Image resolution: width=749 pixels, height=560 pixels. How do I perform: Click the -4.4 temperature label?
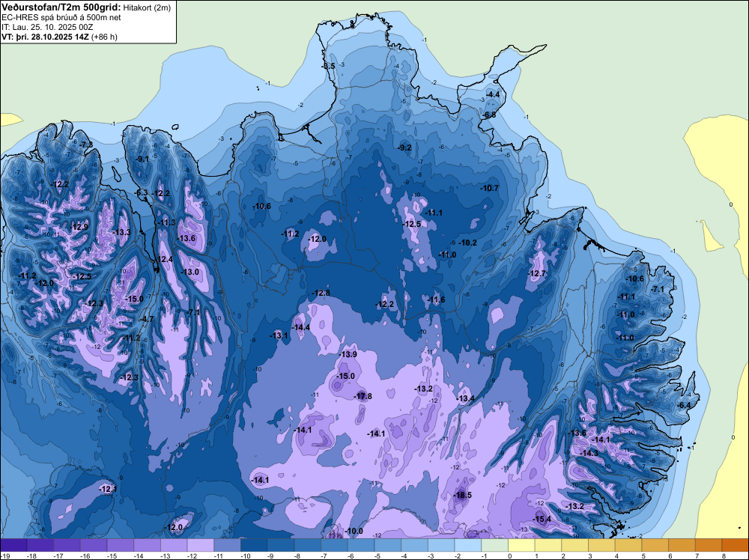[493, 94]
